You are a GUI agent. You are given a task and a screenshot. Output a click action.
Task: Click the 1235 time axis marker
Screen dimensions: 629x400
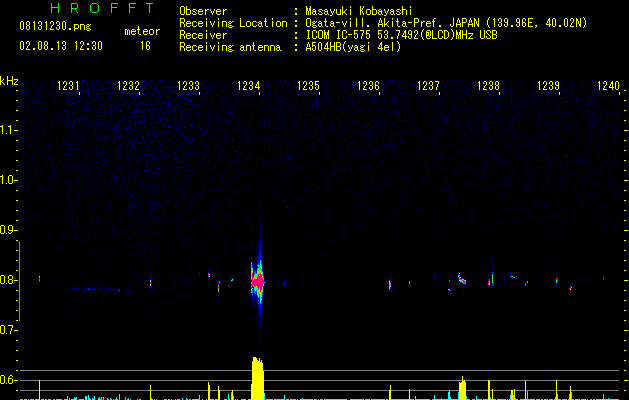[308, 86]
